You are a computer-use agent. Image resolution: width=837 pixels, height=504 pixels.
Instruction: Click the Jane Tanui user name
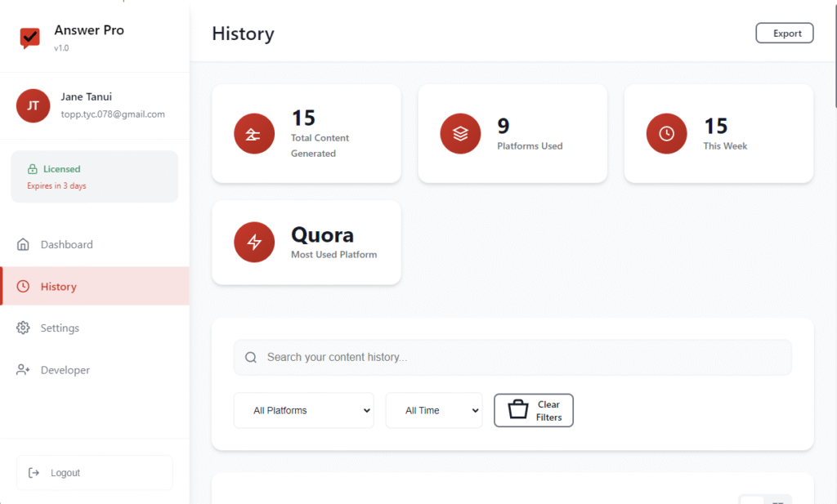pyautogui.click(x=86, y=96)
